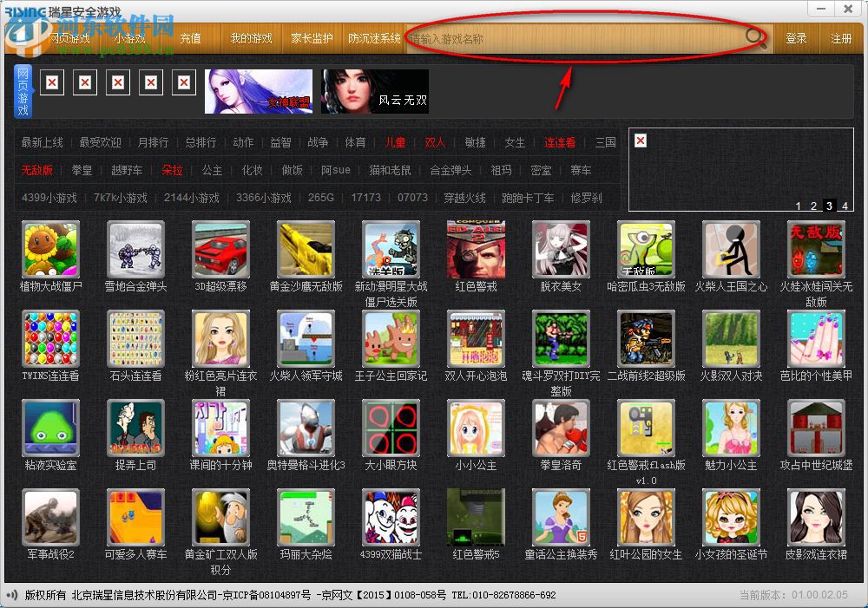Image resolution: width=868 pixels, height=608 pixels.
Task: Open the 芭比的个性美甲 nails icon
Action: click(817, 338)
